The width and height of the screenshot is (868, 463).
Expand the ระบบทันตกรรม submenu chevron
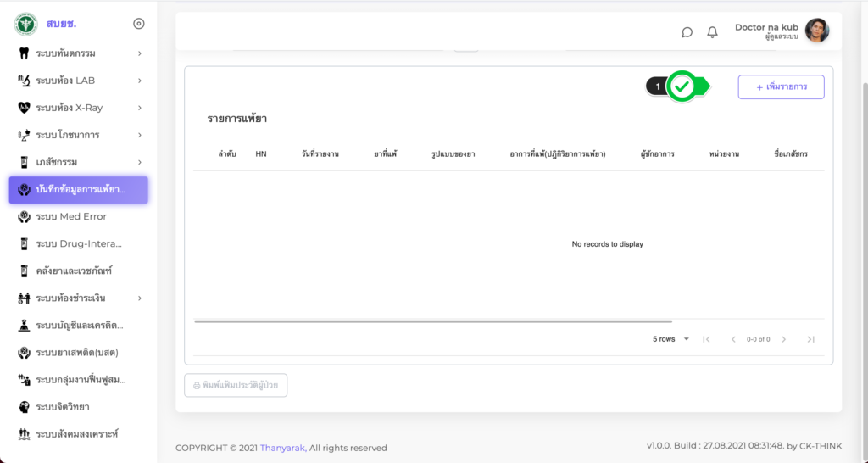139,53
